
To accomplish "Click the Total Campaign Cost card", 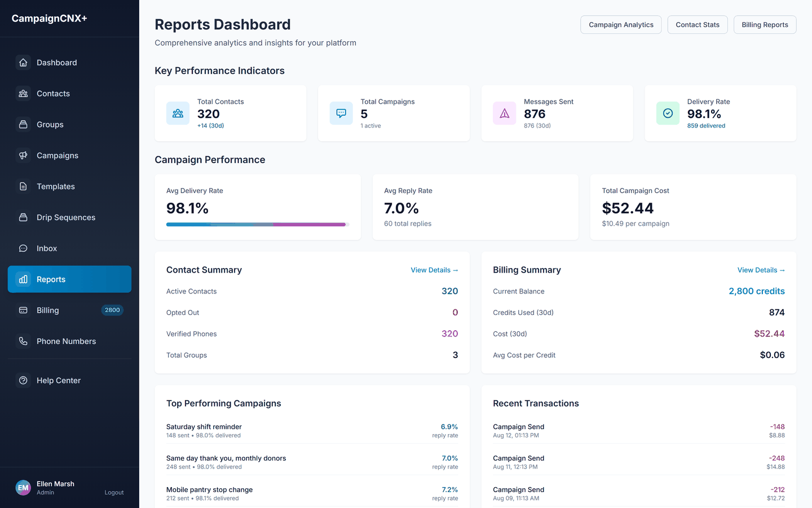I will tap(693, 207).
